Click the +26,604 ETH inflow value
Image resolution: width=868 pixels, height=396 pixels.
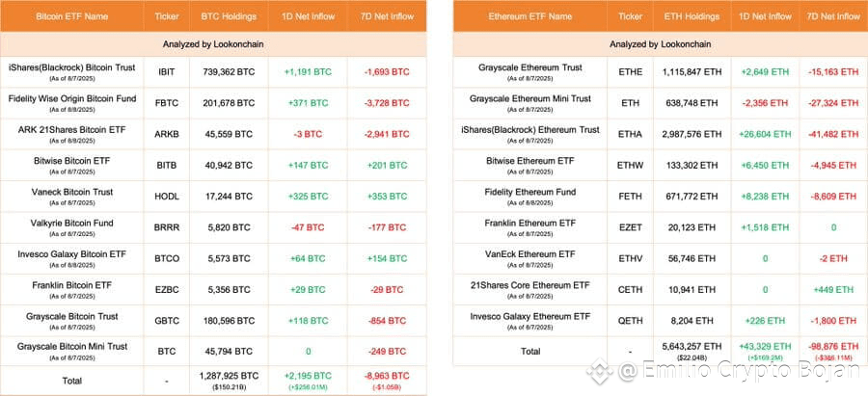765,134
